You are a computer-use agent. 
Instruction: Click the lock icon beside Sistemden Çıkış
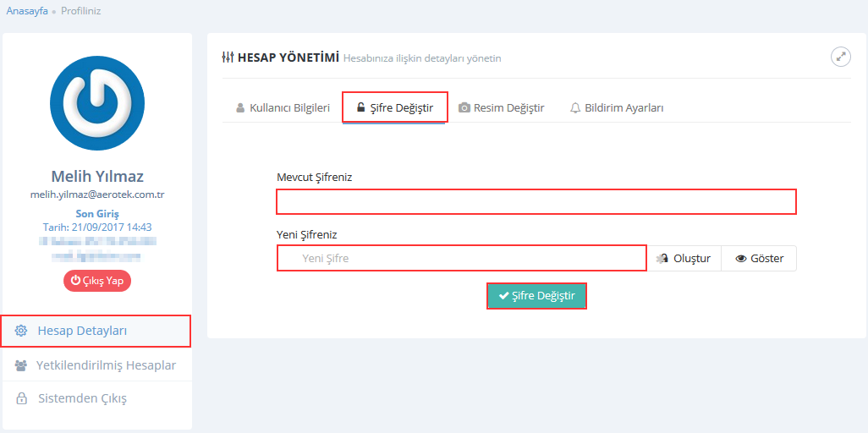click(x=21, y=398)
